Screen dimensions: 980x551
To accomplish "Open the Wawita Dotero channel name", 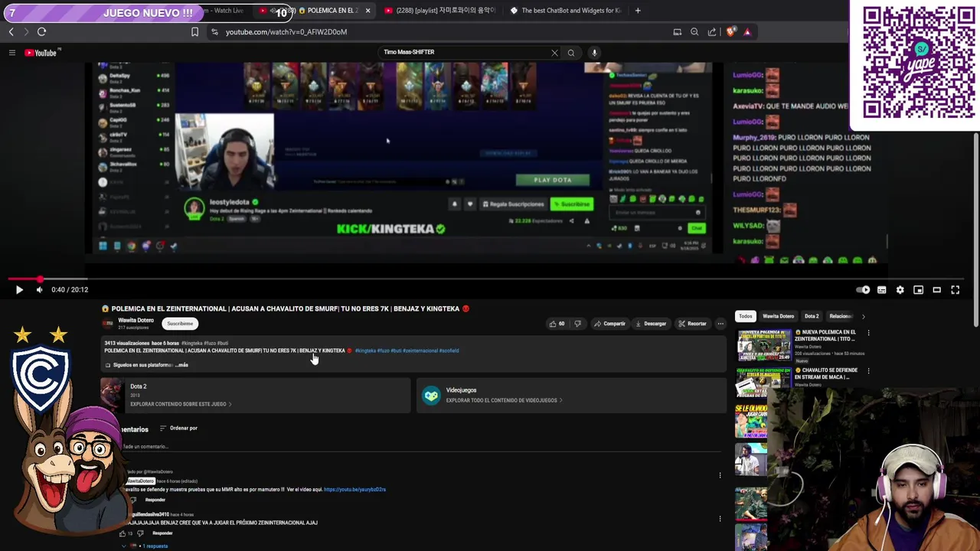I will tap(136, 321).
